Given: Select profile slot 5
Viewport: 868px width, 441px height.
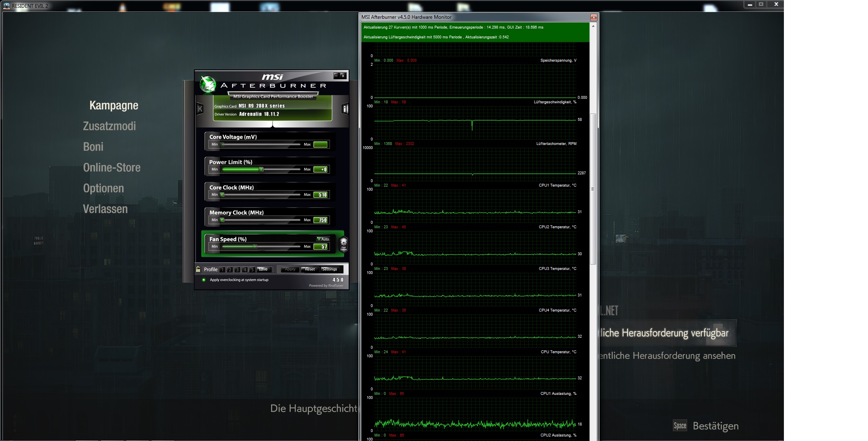Looking at the screenshot, I should pos(252,269).
